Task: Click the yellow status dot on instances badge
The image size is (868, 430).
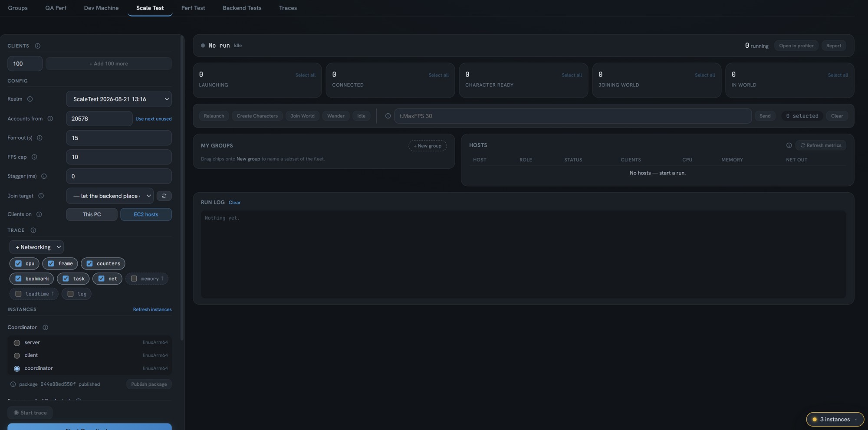Action: (815, 420)
